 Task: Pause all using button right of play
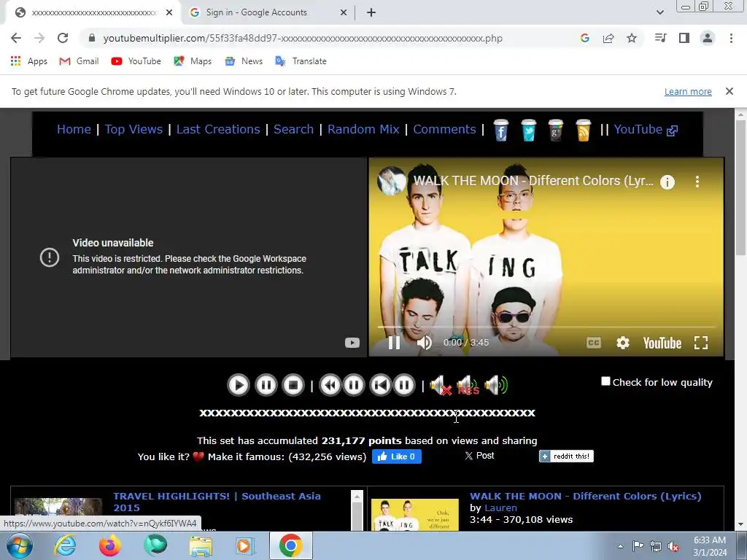[x=266, y=385]
